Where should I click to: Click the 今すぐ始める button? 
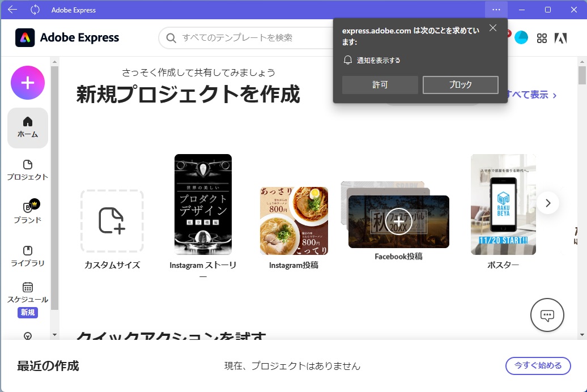pos(538,366)
